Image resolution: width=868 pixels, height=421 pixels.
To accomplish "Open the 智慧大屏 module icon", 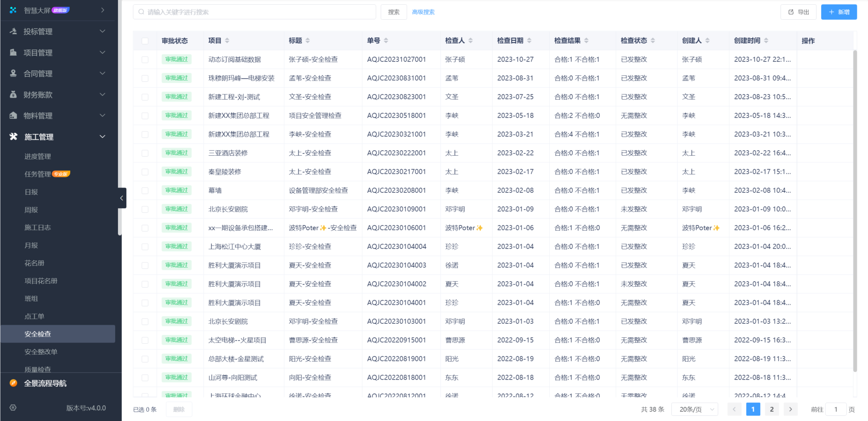I will [x=12, y=9].
